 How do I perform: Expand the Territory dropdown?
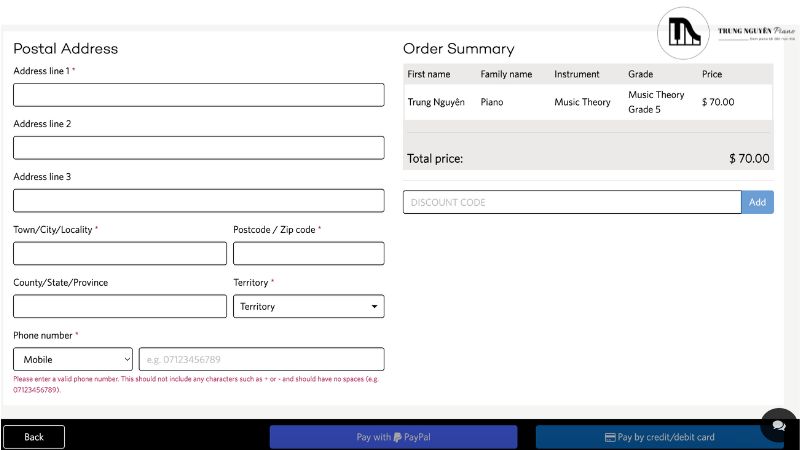point(308,306)
